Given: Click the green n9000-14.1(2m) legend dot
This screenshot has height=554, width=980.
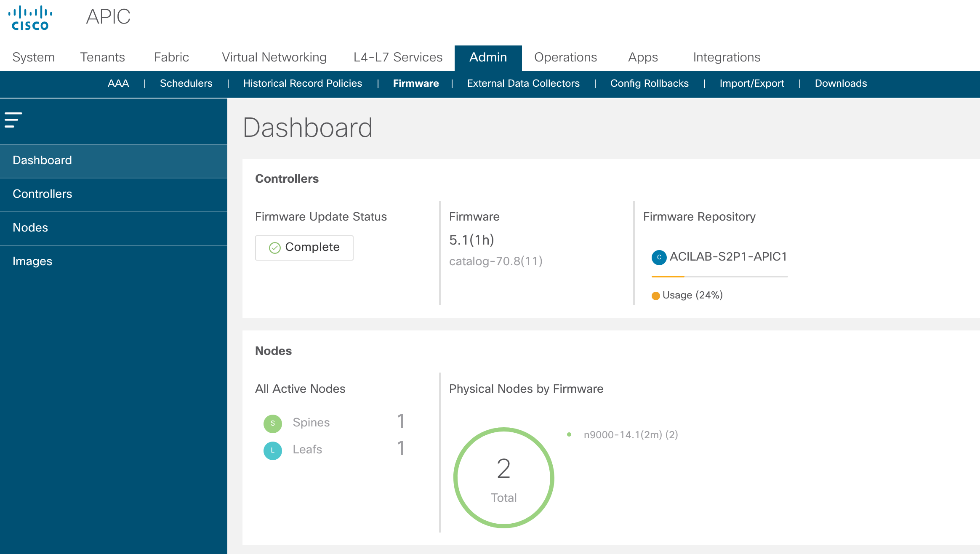Looking at the screenshot, I should pyautogui.click(x=569, y=434).
